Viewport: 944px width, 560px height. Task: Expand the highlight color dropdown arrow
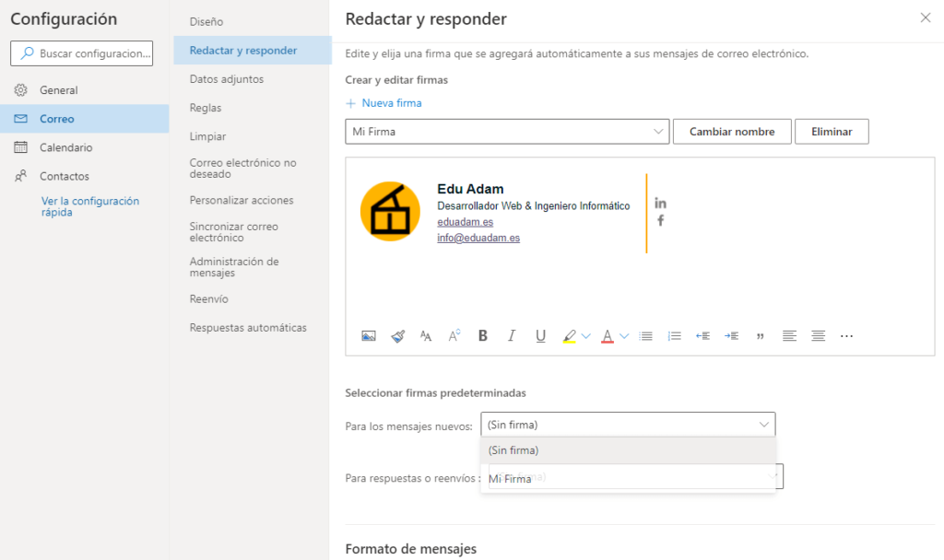pos(586,336)
